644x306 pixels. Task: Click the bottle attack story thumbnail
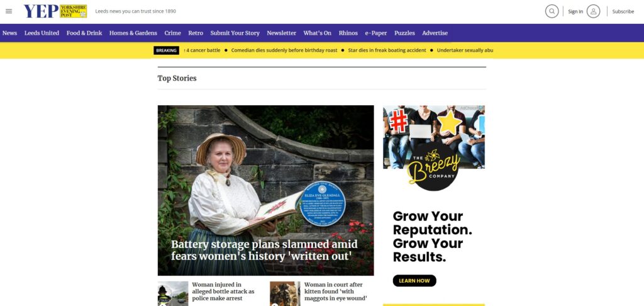click(173, 293)
